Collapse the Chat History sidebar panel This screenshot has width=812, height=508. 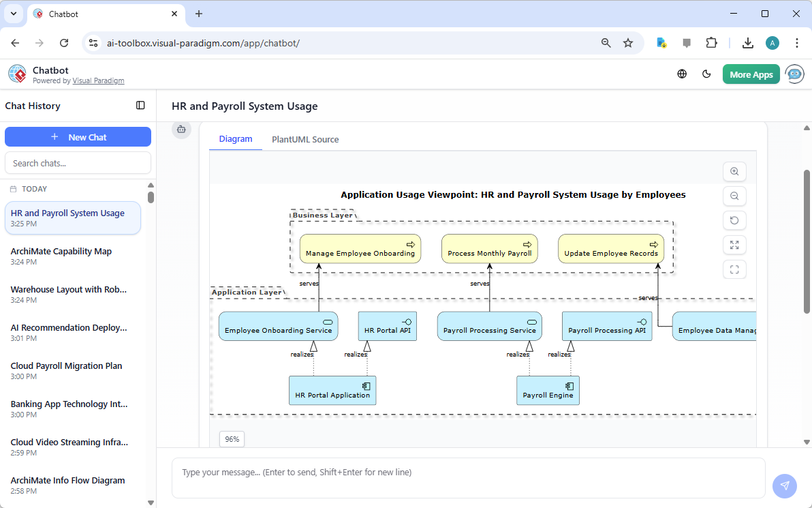point(140,106)
